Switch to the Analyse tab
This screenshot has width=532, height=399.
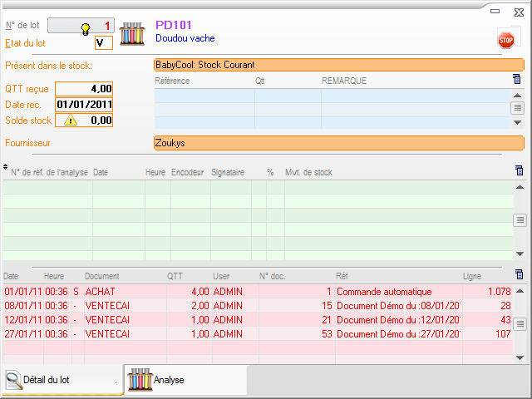coord(185,380)
